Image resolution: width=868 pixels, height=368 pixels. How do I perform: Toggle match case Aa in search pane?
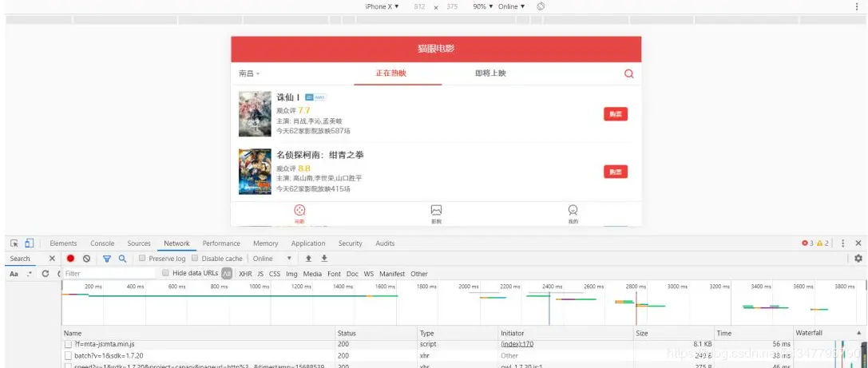coord(14,273)
